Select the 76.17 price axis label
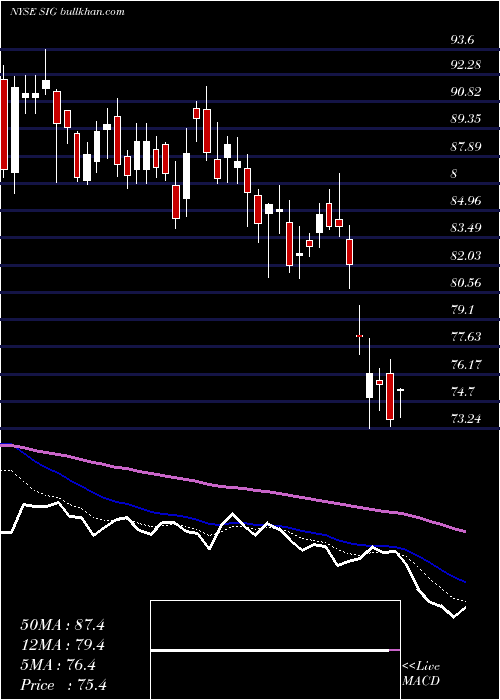Screen dimensions: 500x700 pos(466,364)
